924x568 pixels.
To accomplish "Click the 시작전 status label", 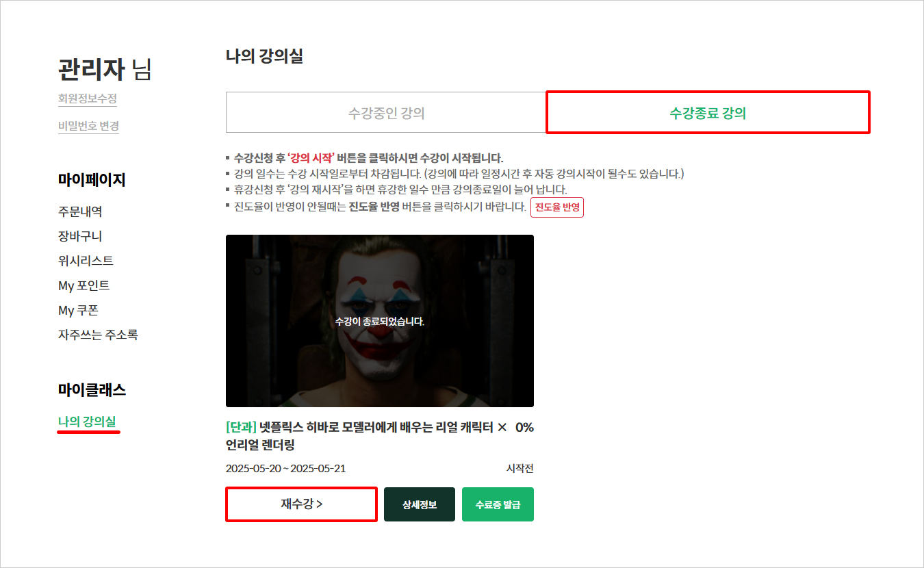I will point(519,469).
